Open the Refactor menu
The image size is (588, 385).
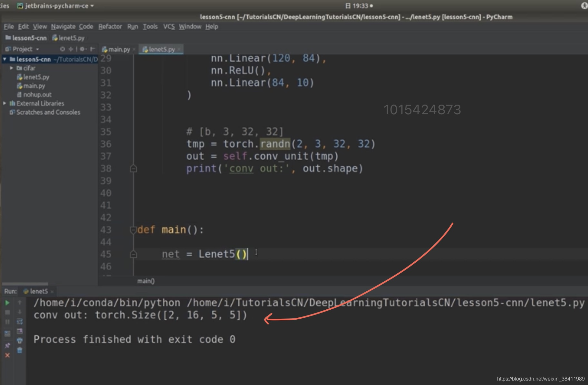pos(110,26)
